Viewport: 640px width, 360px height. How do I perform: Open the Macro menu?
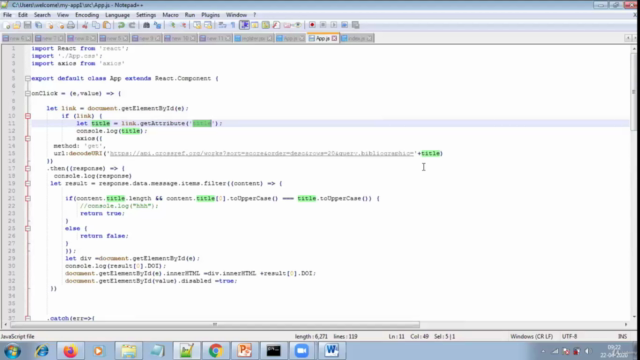pyautogui.click(x=170, y=15)
